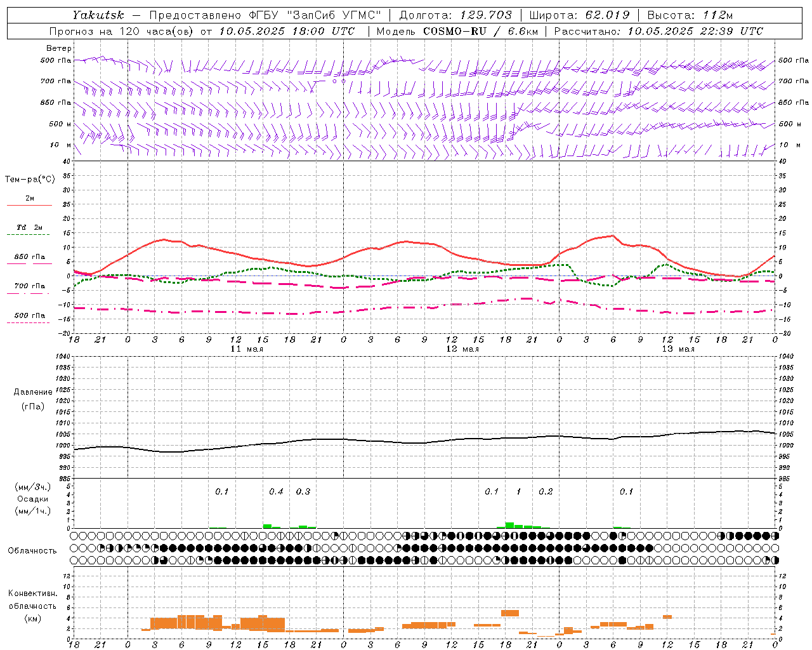Click the "Yakutsk" station title

98,15
